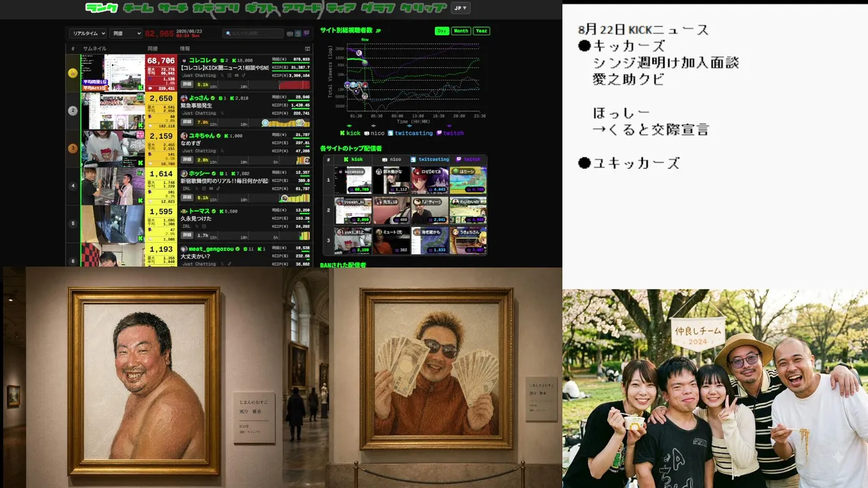Focus the ranking search field
Image resolution: width=868 pixels, height=488 pixels.
pyautogui.click(x=254, y=33)
